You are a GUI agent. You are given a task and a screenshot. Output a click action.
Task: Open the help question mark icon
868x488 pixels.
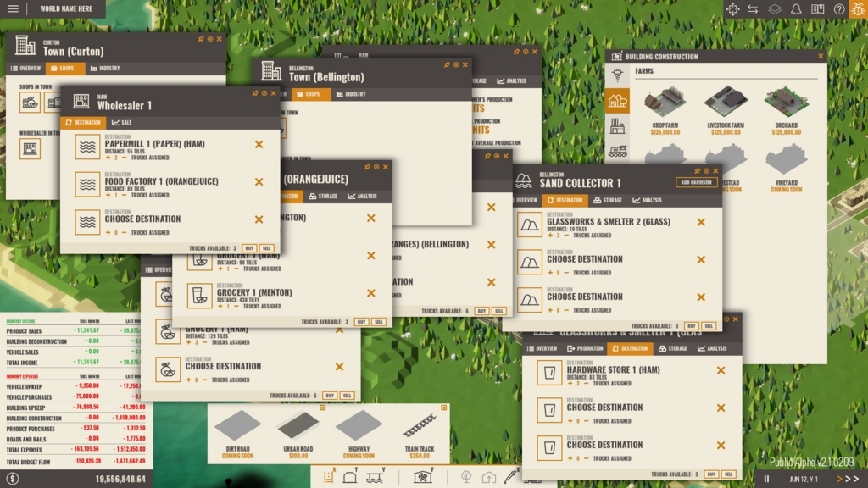[x=839, y=8]
